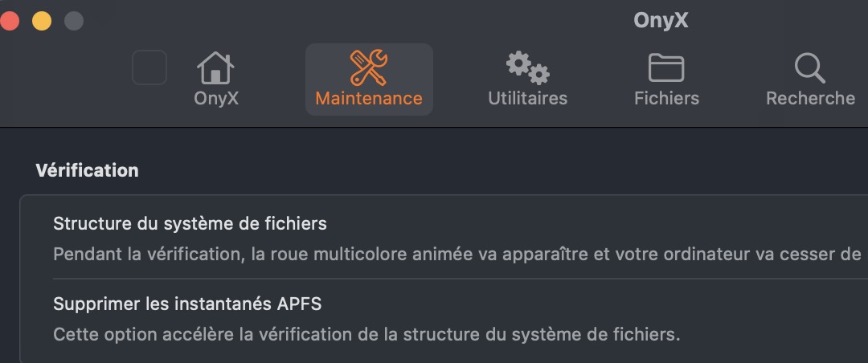Viewport: 868px width, 363px height.
Task: Open the Recherche magnifying glass icon
Action: (x=809, y=67)
